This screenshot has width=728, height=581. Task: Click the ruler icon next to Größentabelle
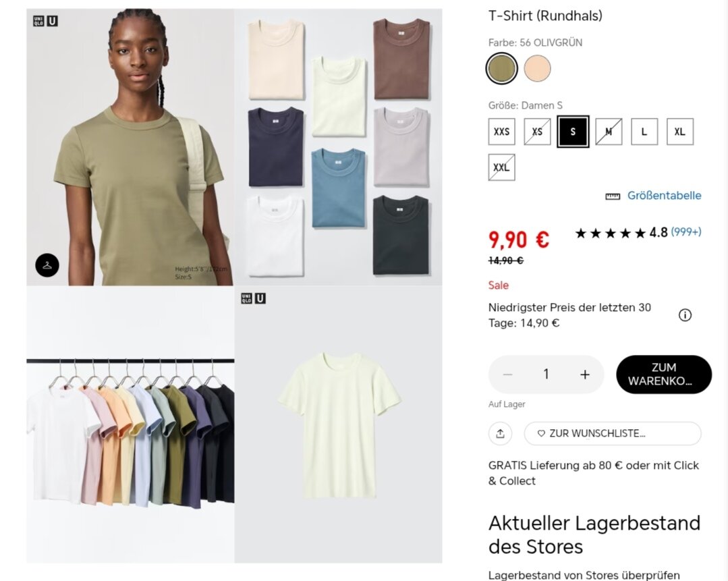[613, 196]
